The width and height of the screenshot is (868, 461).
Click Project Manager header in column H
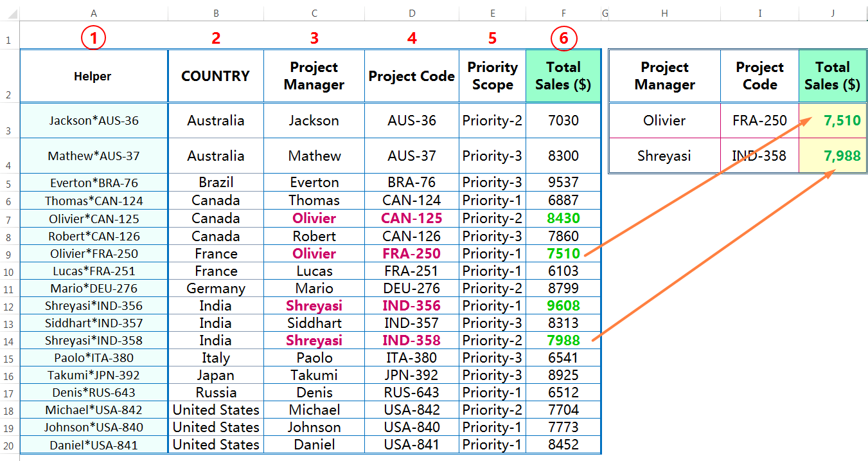point(664,76)
